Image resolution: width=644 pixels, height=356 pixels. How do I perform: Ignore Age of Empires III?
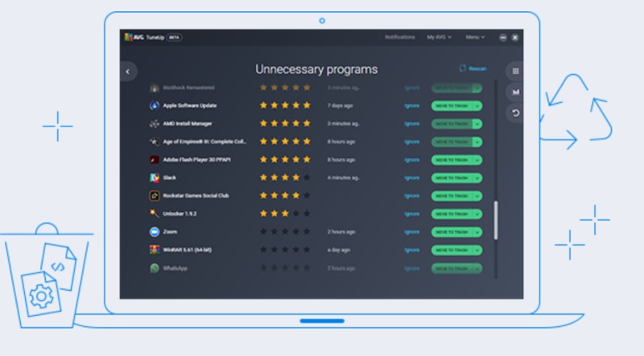click(412, 142)
